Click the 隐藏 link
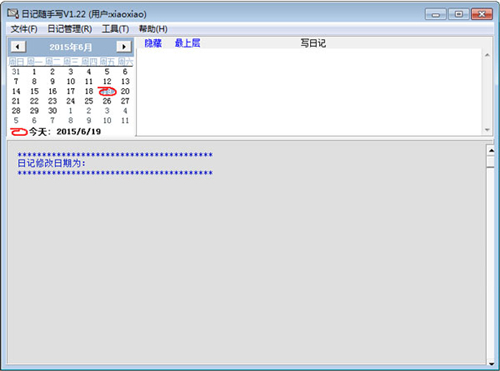This screenshot has height=371, width=500. pyautogui.click(x=153, y=43)
